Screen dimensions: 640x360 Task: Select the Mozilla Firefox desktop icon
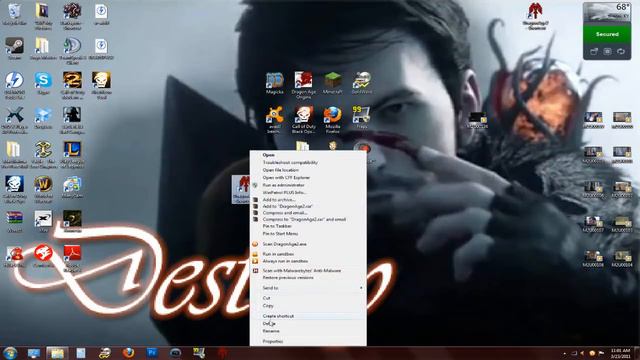[x=333, y=120]
